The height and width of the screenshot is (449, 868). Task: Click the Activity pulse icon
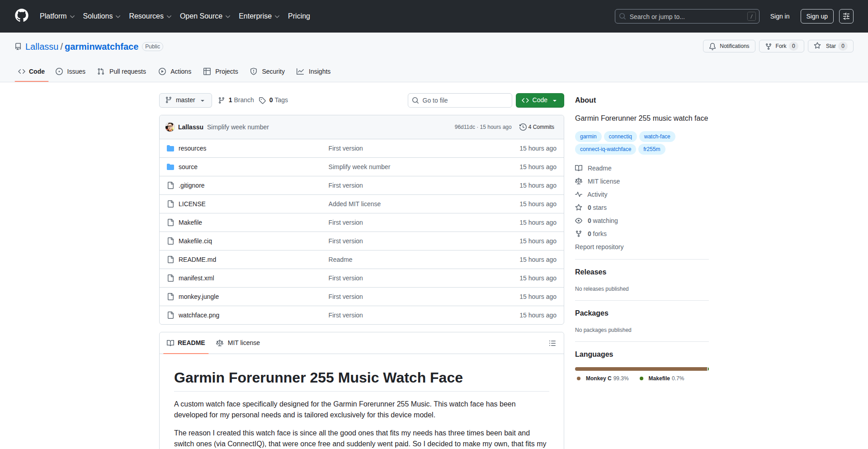coord(579,194)
